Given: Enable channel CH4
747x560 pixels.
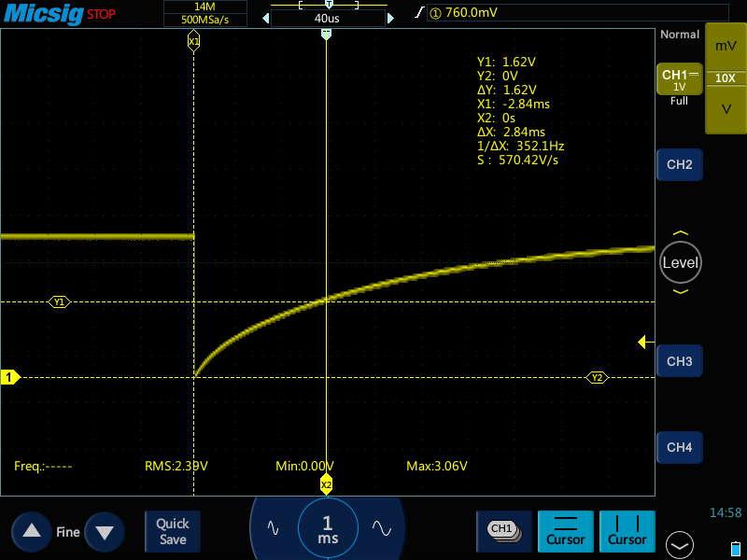Looking at the screenshot, I should click(680, 448).
